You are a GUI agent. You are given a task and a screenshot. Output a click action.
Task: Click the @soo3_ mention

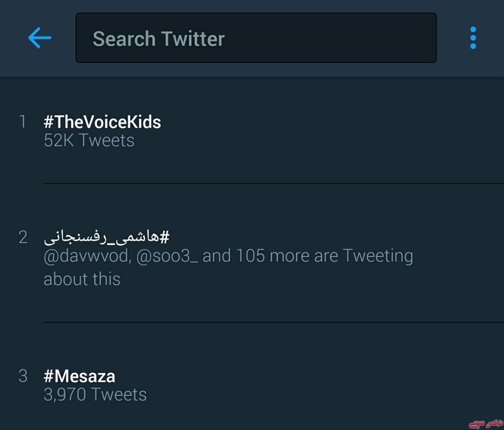click(x=167, y=256)
